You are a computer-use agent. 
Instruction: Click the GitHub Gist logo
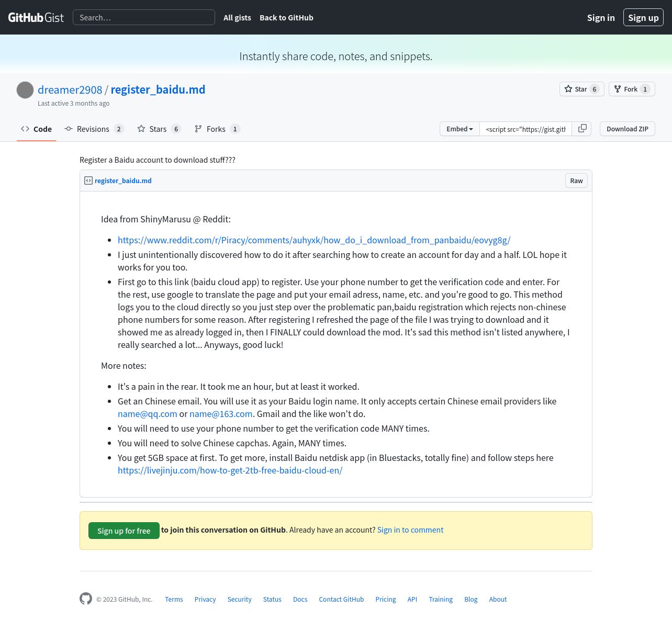[36, 17]
